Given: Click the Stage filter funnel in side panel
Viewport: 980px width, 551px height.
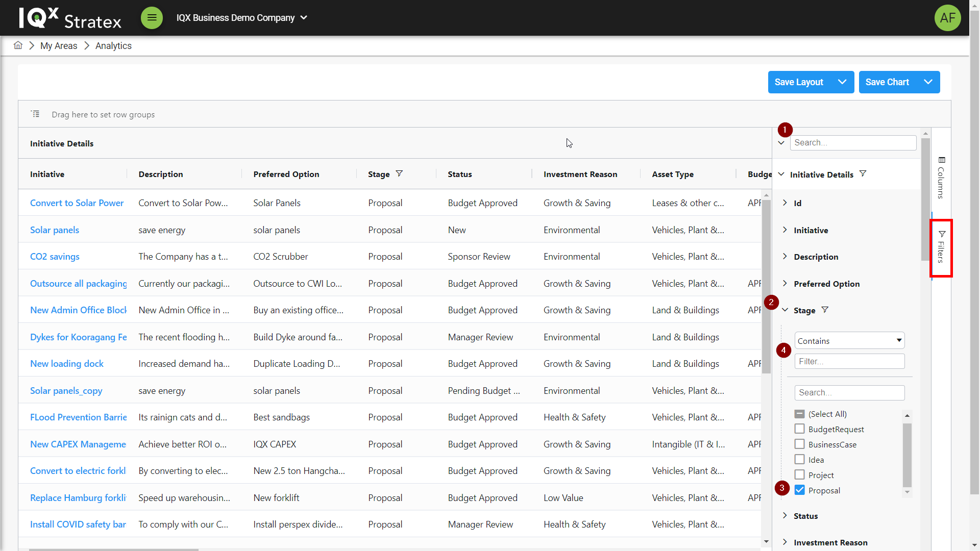Looking at the screenshot, I should coord(825,310).
